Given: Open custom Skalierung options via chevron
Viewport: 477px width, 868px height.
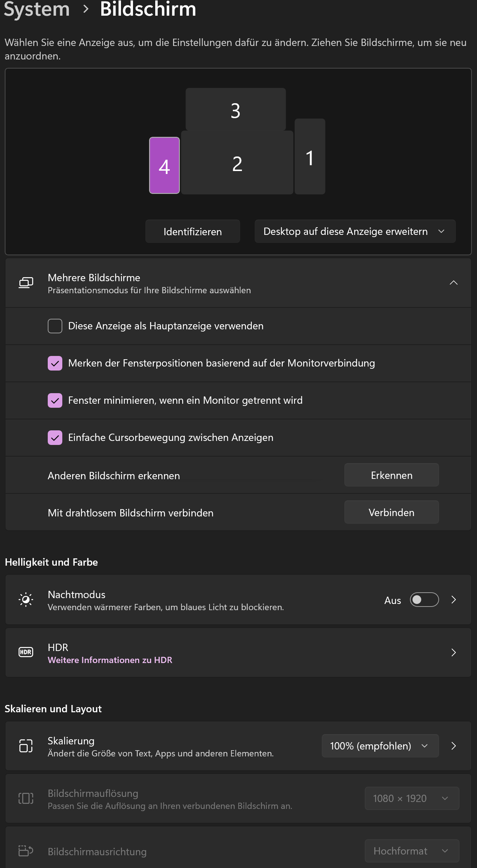Looking at the screenshot, I should coord(454,746).
